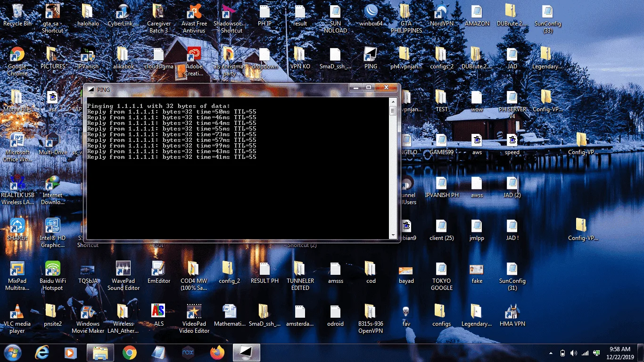644x362 pixels.
Task: Open the gta_sa Shortcut icon
Action: pos(52,19)
